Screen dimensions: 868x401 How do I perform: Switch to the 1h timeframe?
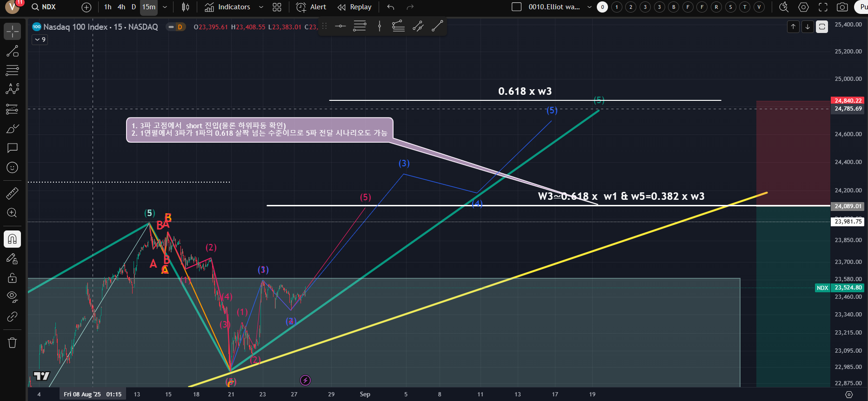(x=108, y=7)
